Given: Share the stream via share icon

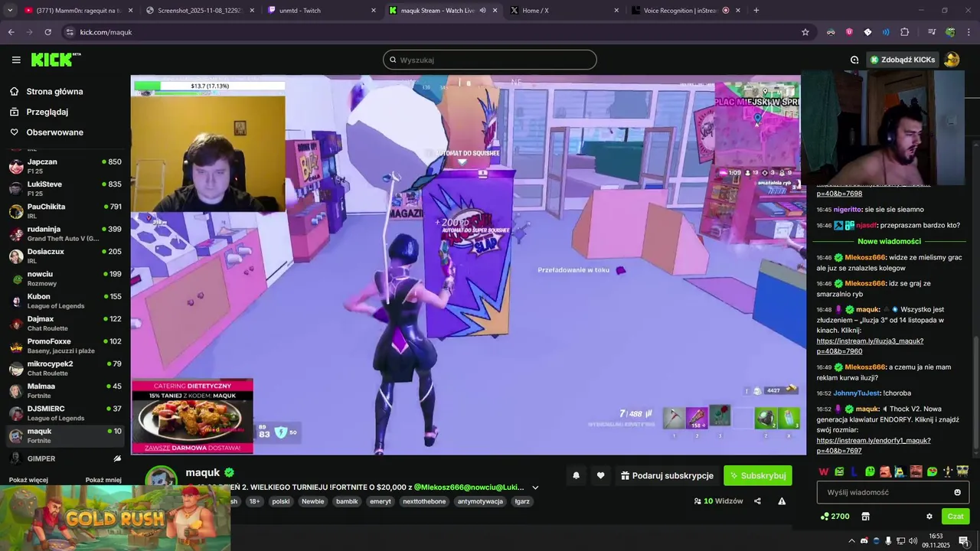Looking at the screenshot, I should click(757, 501).
